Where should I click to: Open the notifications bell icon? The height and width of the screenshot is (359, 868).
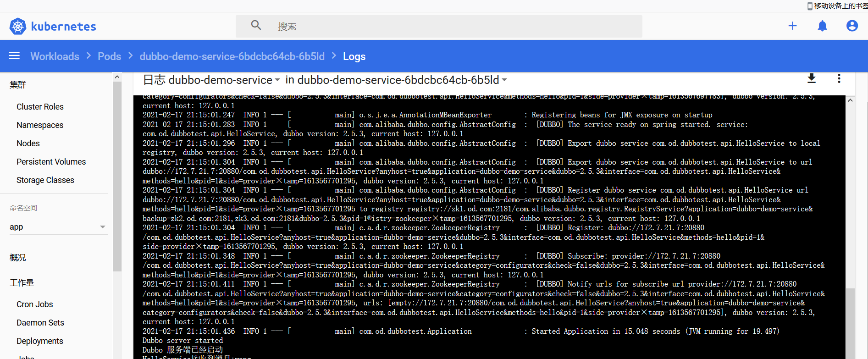coord(823,26)
